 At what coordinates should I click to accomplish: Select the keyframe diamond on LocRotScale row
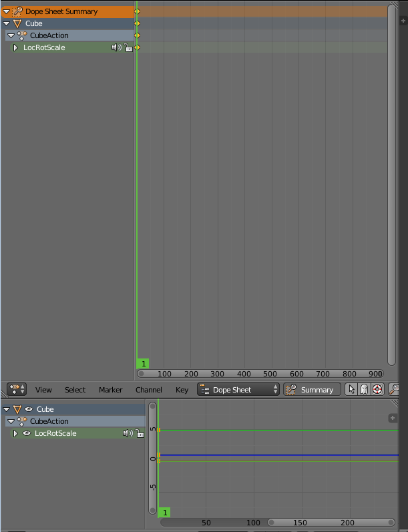(x=137, y=47)
